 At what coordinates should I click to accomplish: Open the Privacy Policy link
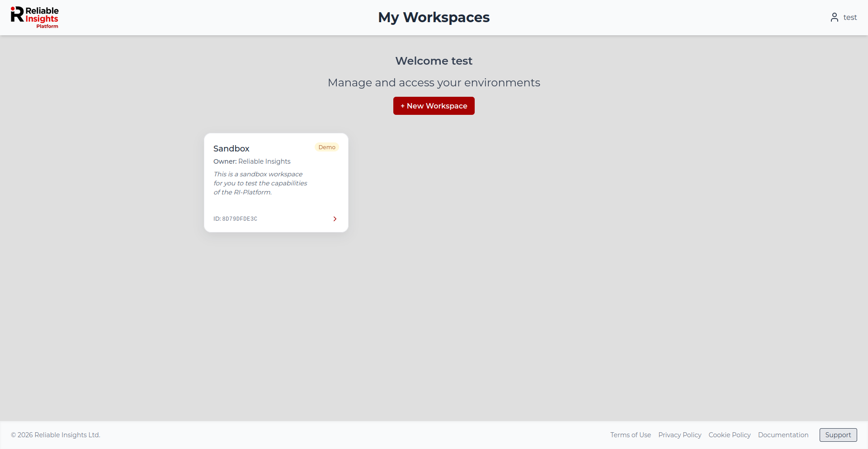coord(679,435)
